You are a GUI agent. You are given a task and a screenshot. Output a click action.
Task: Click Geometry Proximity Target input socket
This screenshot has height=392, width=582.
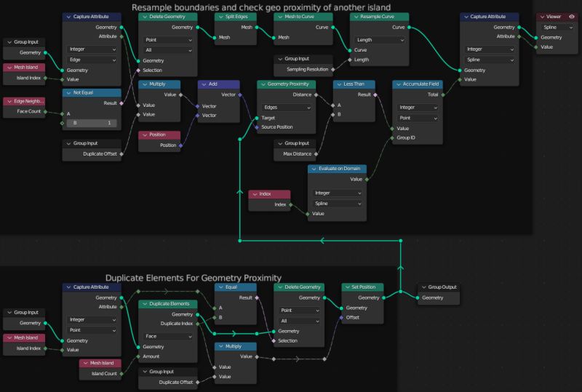(x=257, y=118)
